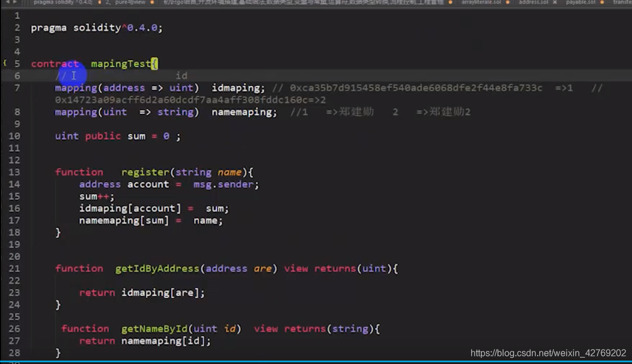Click the version '0.4.0' in pragma line

tap(143, 28)
